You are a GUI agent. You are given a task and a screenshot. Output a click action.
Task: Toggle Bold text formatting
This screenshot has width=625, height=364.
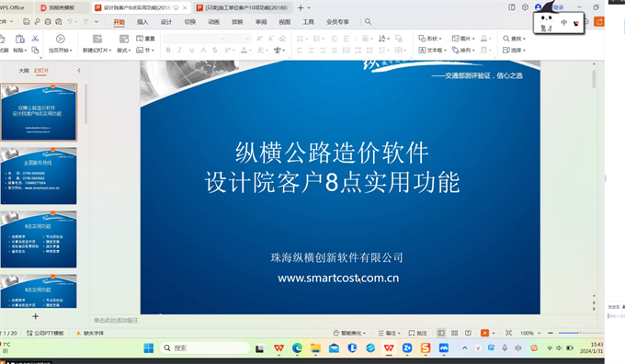pyautogui.click(x=168, y=51)
